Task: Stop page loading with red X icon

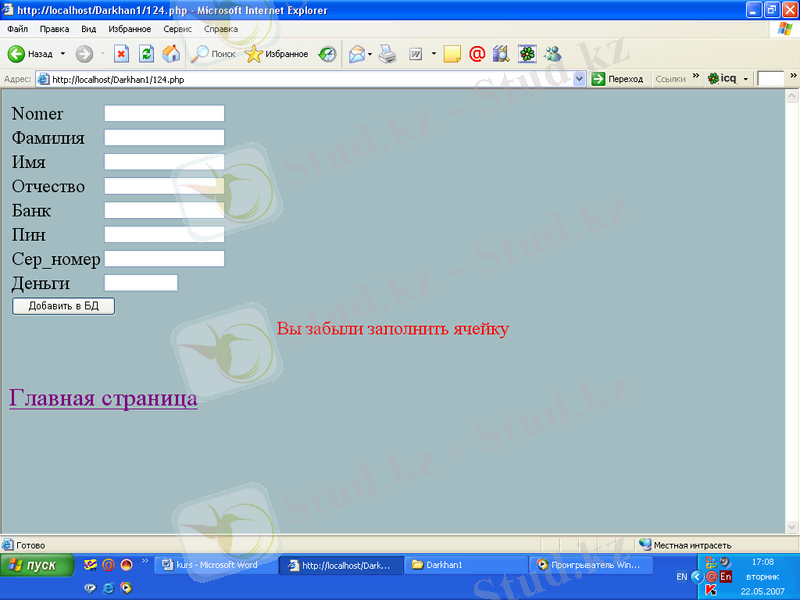Action: click(x=121, y=54)
